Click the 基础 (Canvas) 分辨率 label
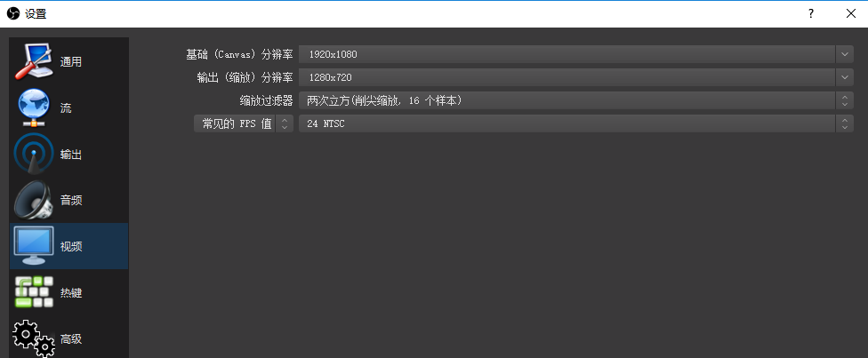The width and height of the screenshot is (868, 358). [x=239, y=54]
